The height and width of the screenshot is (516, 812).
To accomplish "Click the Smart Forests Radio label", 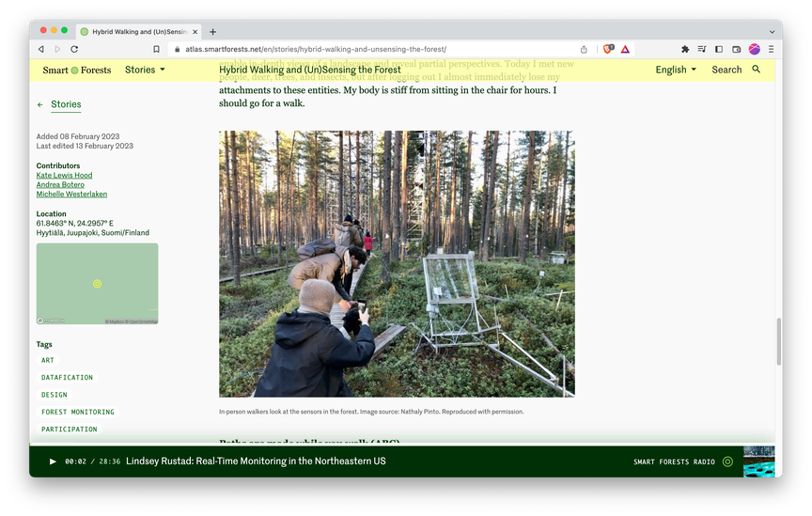I will click(x=674, y=461).
